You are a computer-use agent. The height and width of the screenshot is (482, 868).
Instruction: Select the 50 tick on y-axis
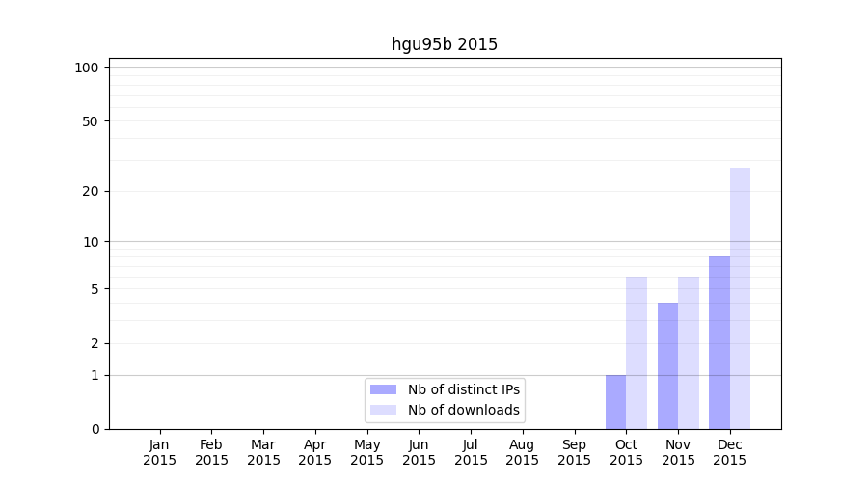[90, 121]
